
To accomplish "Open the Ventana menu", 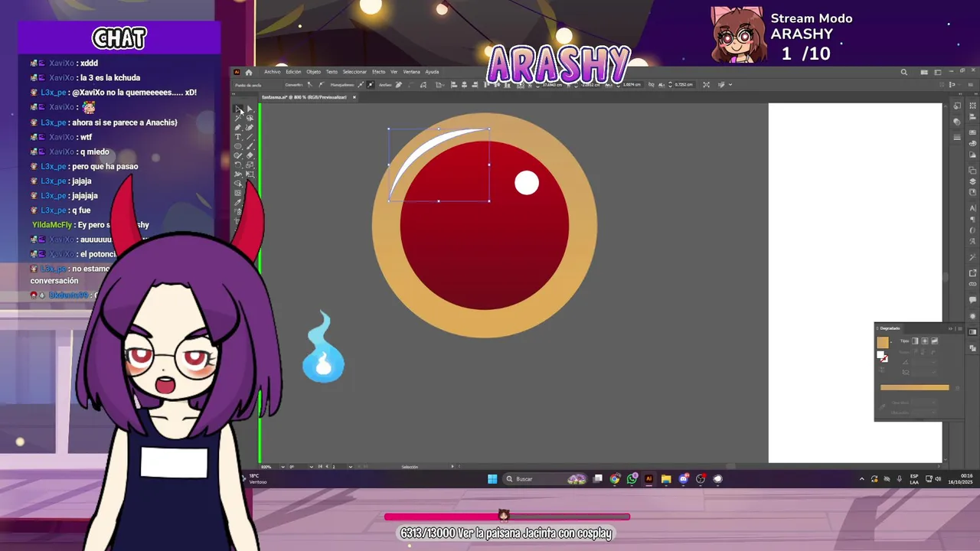I will [411, 72].
